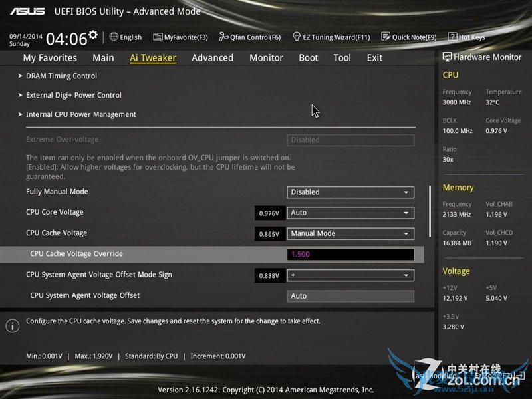Open CPU Core Voltage Auto dropdown
The width and height of the screenshot is (532, 399).
pyautogui.click(x=350, y=213)
